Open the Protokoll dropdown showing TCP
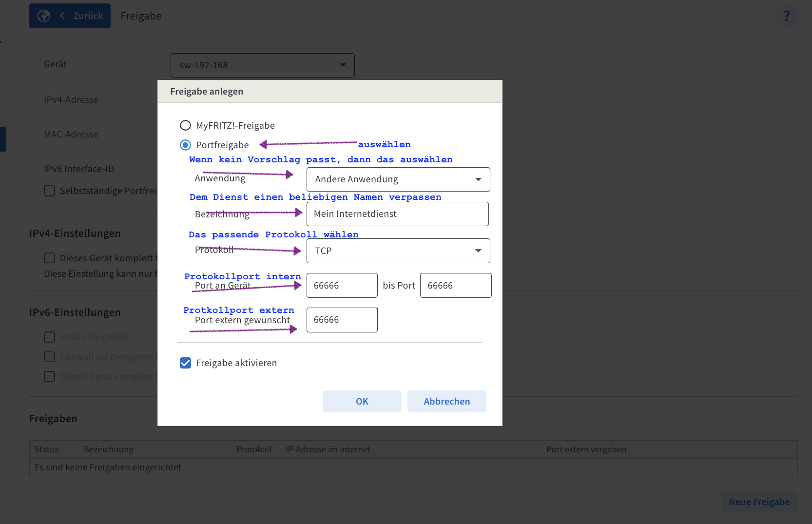Image resolution: width=812 pixels, height=524 pixels. pos(398,251)
